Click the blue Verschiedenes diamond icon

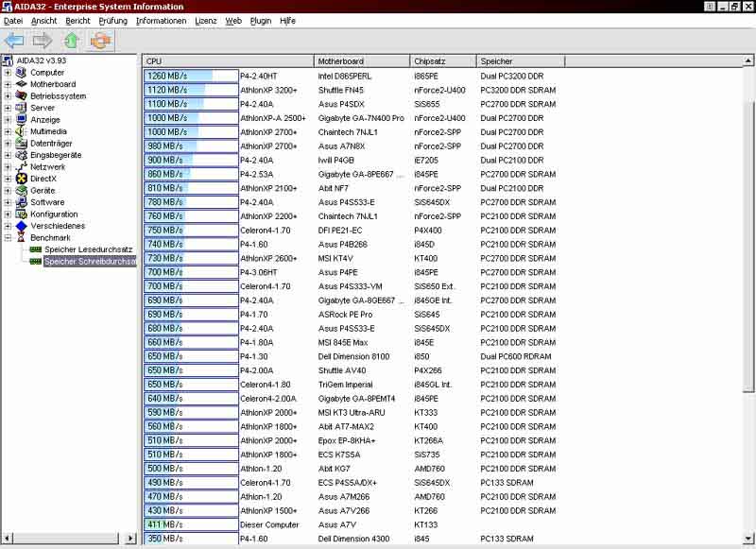(x=21, y=226)
